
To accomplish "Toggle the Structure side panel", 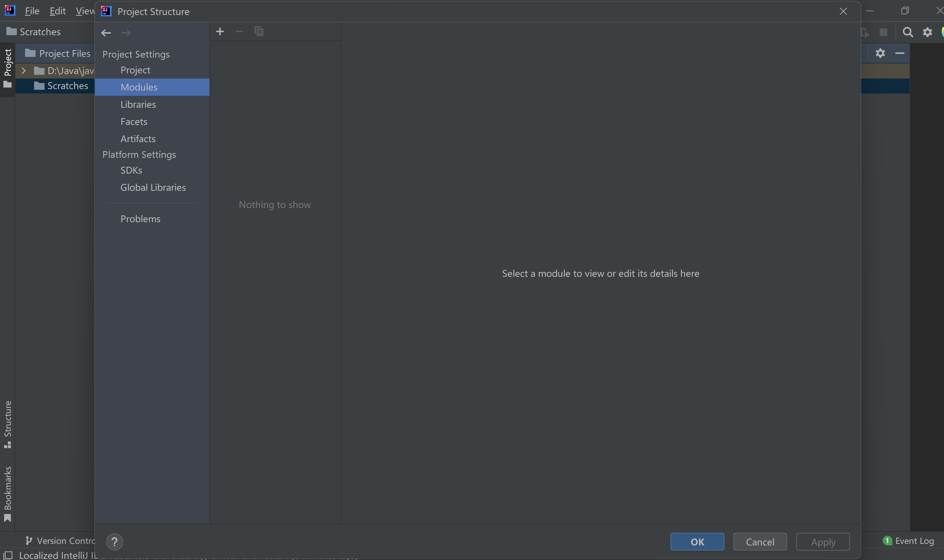I will (7, 423).
